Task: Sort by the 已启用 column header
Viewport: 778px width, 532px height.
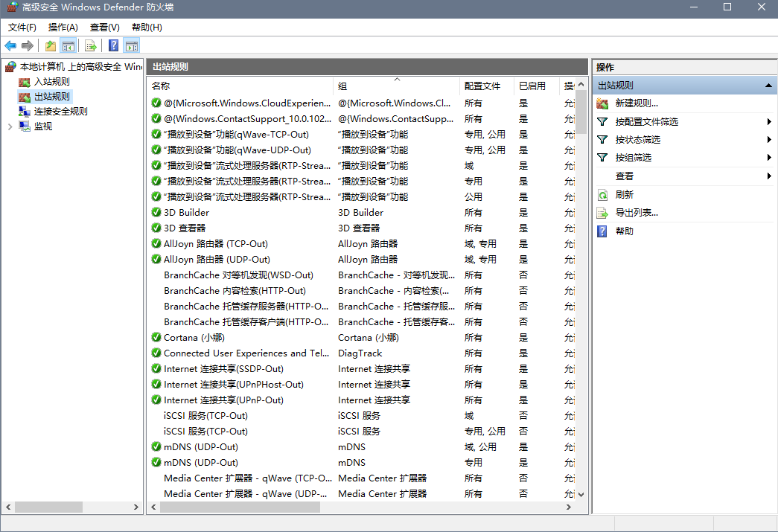Action: click(536, 86)
